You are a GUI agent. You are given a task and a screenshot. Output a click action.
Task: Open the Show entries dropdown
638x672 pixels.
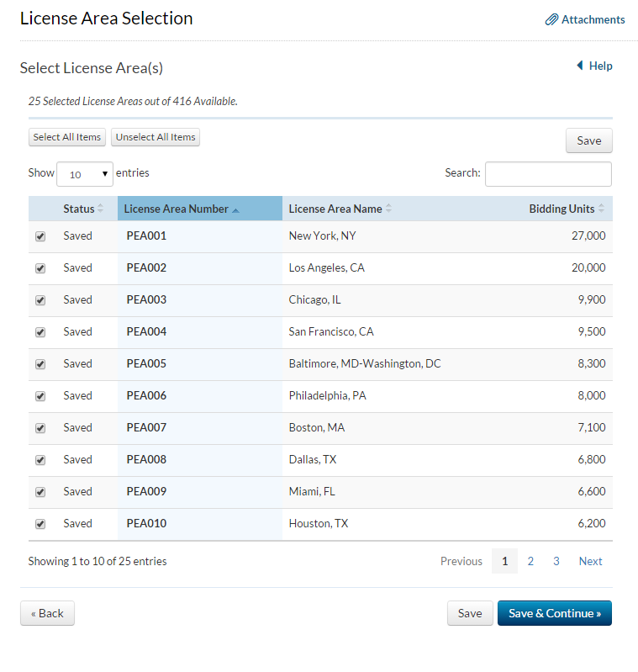(84, 174)
